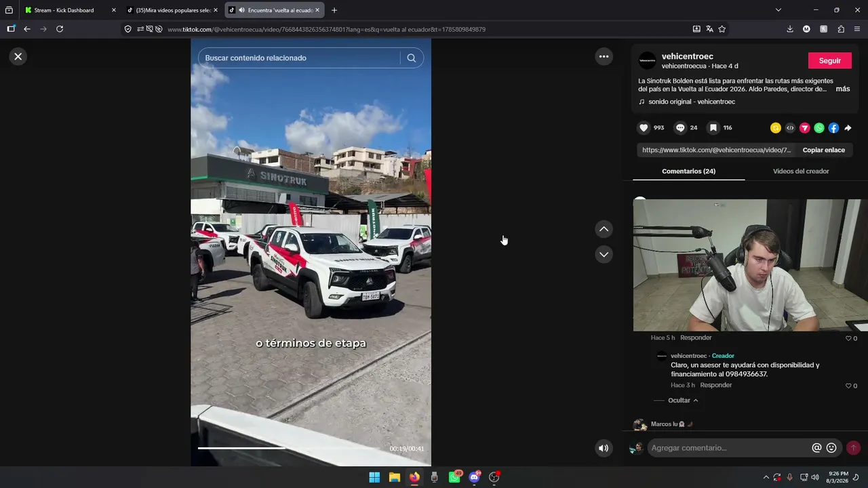868x488 pixels.
Task: Translate this page icon
Action: [x=709, y=29]
